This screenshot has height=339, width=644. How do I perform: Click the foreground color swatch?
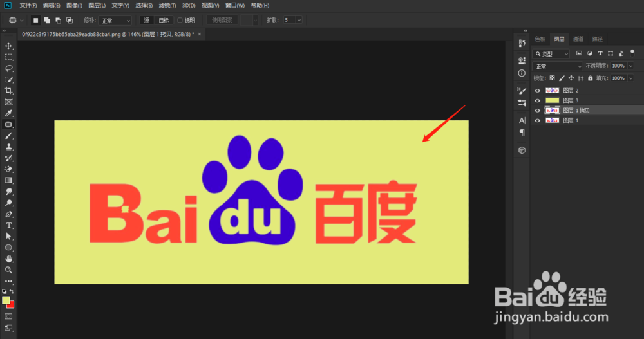pos(6,300)
